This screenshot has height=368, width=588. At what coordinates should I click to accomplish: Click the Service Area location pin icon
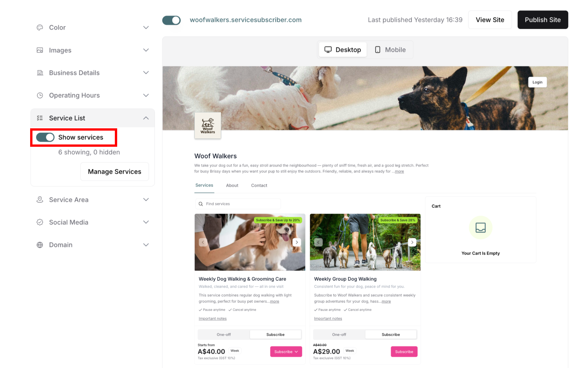pos(40,200)
